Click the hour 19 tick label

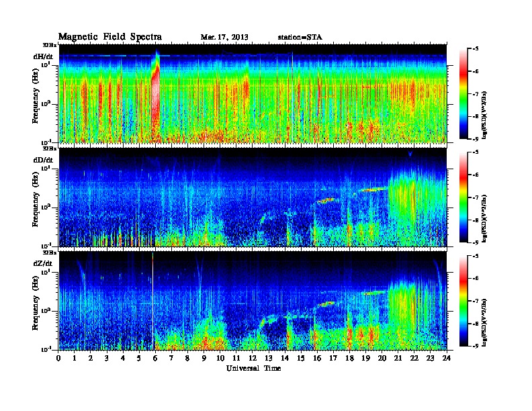click(x=366, y=358)
